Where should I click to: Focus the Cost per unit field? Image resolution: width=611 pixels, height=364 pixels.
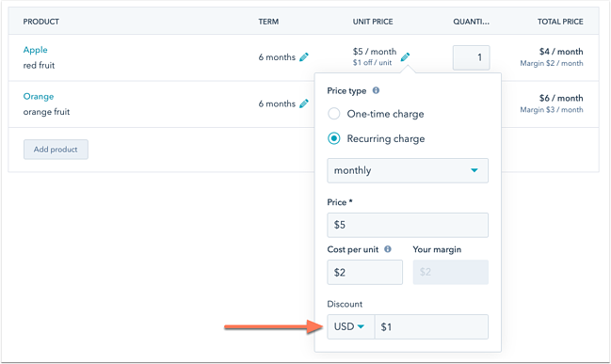364,272
